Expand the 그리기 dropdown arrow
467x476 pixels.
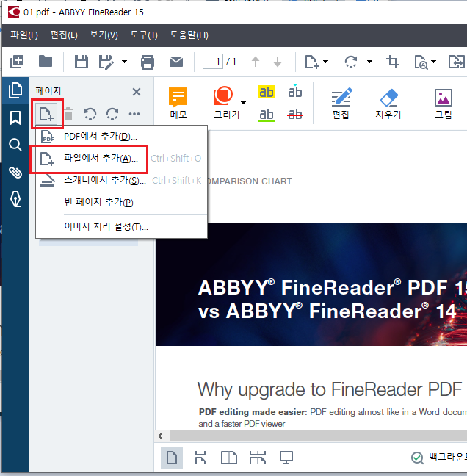(243, 103)
